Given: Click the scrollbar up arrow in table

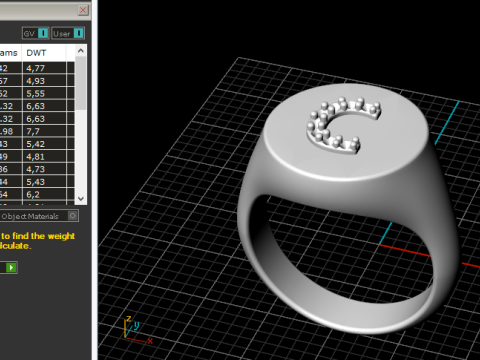Looking at the screenshot, I should [x=81, y=51].
